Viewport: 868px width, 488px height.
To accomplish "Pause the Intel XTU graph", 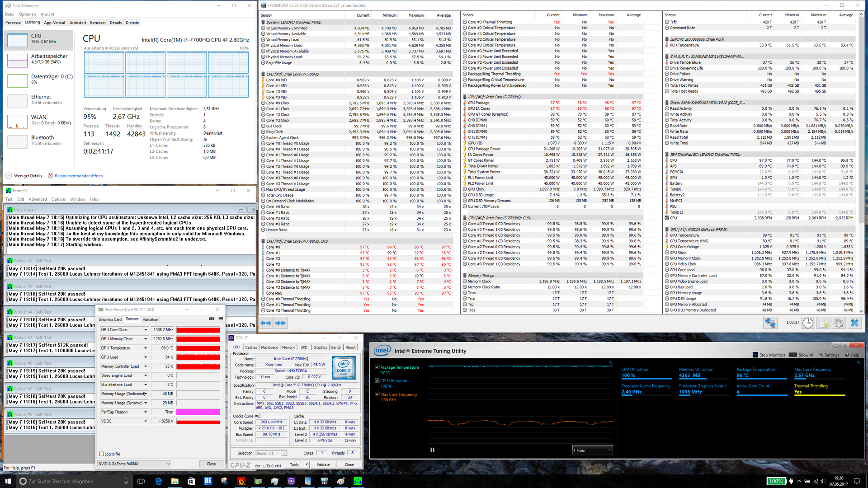I will [x=432, y=450].
